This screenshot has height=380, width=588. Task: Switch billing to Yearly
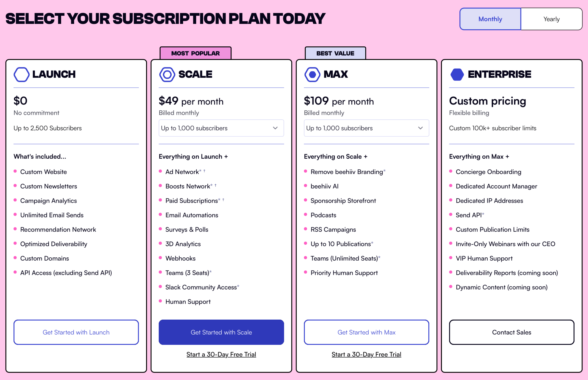[x=551, y=19]
